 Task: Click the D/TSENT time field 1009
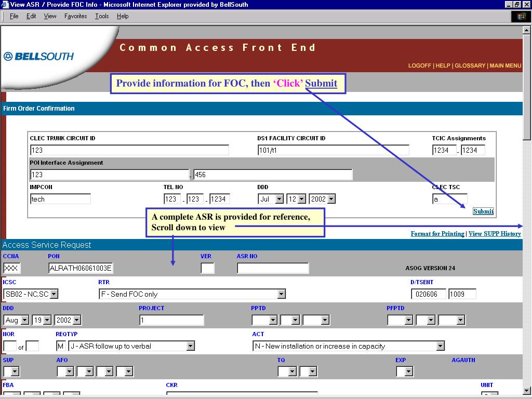(x=462, y=294)
